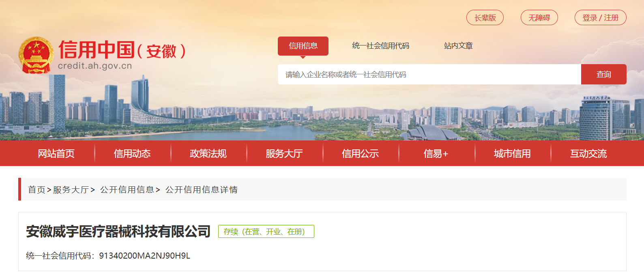Open the 信易+ navigation item
This screenshot has height=272, width=644.
tap(436, 153)
